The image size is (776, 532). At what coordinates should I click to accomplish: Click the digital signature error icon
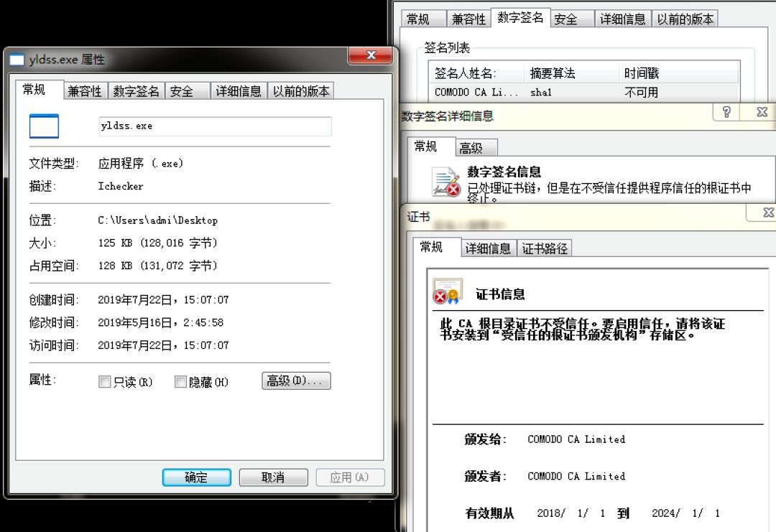(x=445, y=182)
